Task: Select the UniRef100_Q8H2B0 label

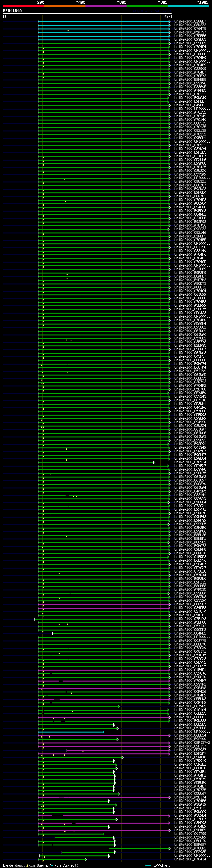Action: coord(190,528)
